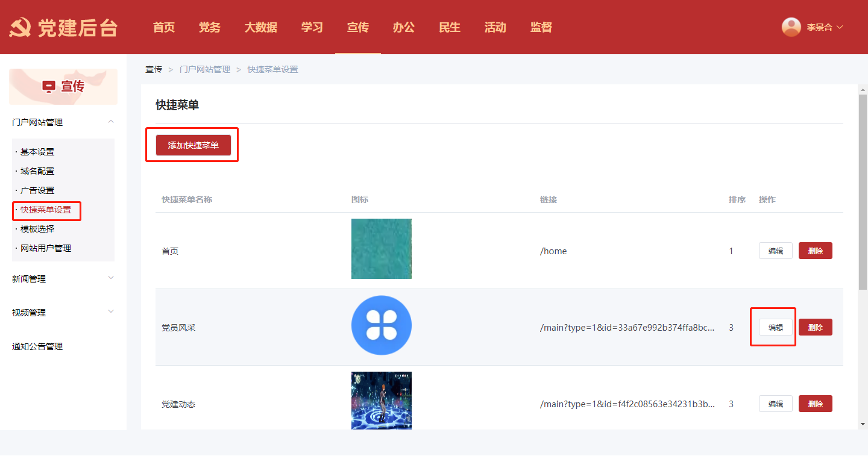The width and height of the screenshot is (868, 456).
Task: Delete the 党建动态 quick menu entry
Action: (815, 404)
